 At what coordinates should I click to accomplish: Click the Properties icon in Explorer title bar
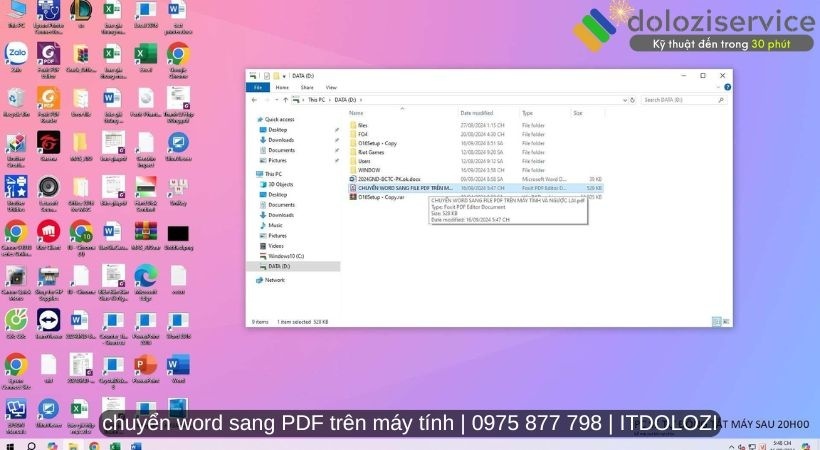click(x=267, y=76)
